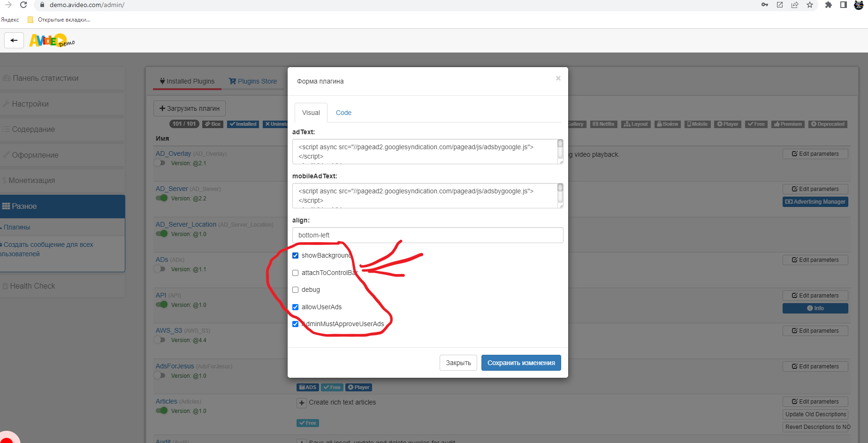Toggle the AD_Overlay plugin switch
The image size is (868, 443).
click(x=161, y=163)
